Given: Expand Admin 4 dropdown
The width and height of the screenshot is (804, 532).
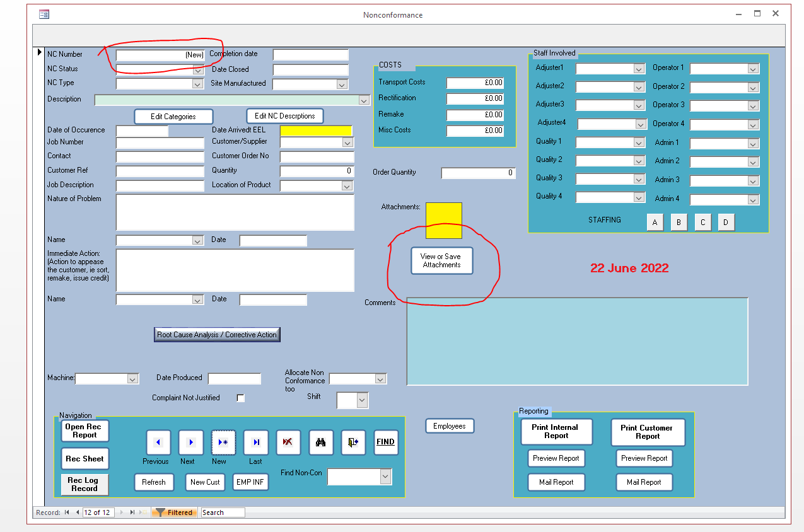Looking at the screenshot, I should (x=753, y=200).
